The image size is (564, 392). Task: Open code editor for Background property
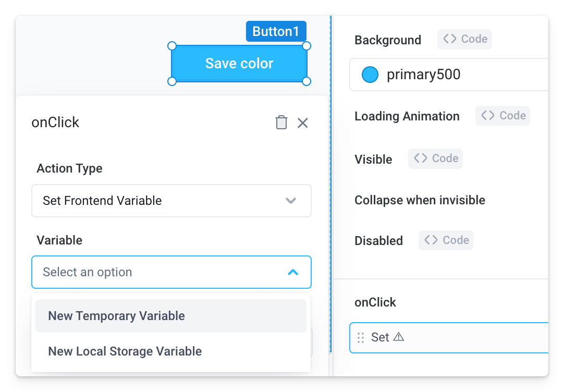[x=464, y=39]
